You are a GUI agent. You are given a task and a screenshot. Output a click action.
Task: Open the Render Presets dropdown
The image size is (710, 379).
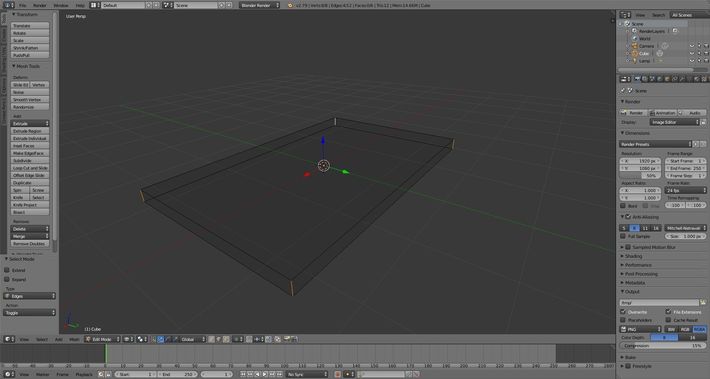[656, 144]
